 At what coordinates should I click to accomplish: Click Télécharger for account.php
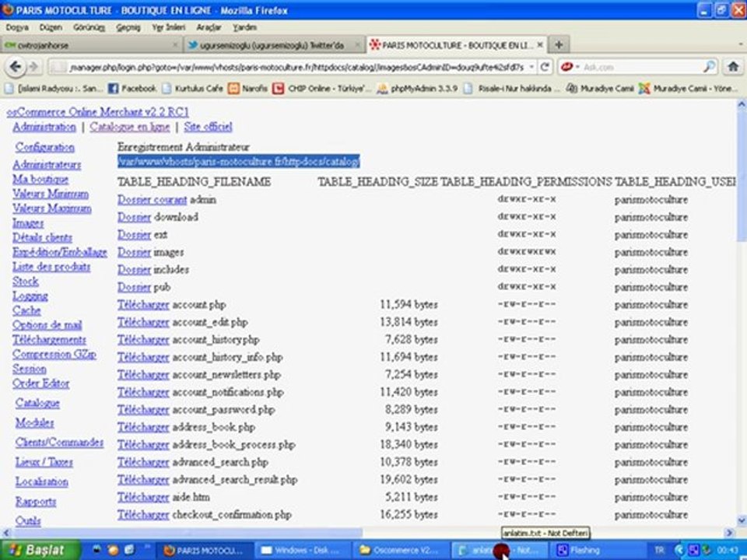tap(143, 305)
